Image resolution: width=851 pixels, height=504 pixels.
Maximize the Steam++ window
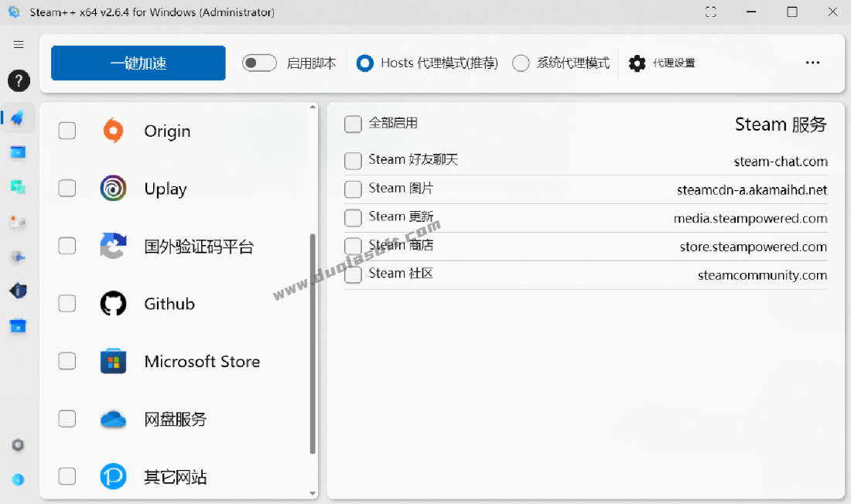(792, 12)
